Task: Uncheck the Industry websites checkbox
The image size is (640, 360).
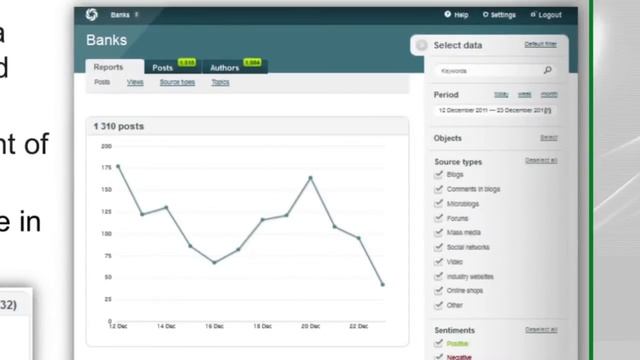Action: pyautogui.click(x=439, y=276)
